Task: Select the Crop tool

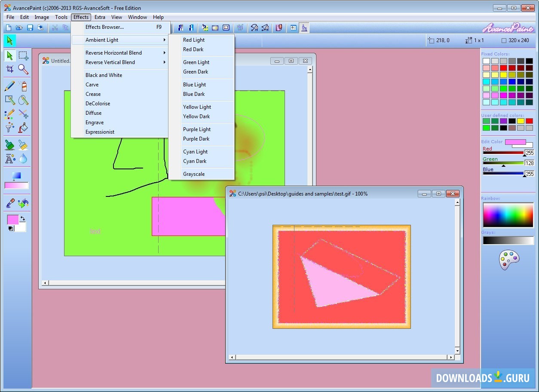Action: pos(9,69)
